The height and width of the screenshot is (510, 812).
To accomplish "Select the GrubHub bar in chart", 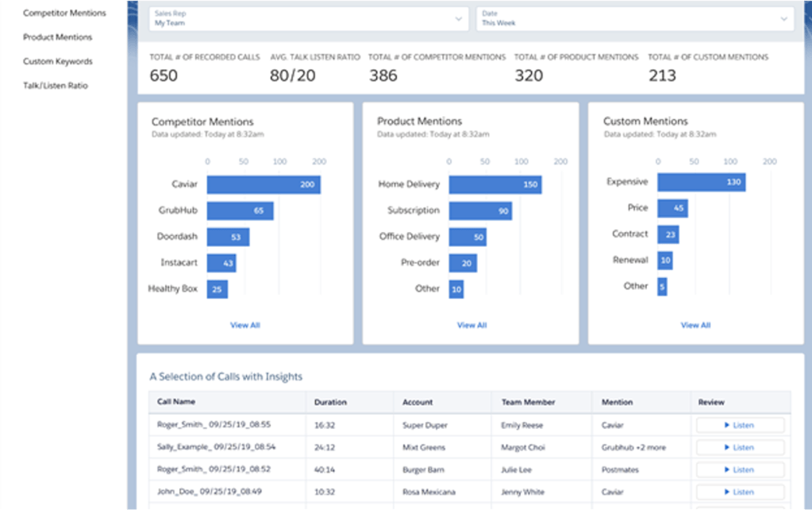I will 240,211.
